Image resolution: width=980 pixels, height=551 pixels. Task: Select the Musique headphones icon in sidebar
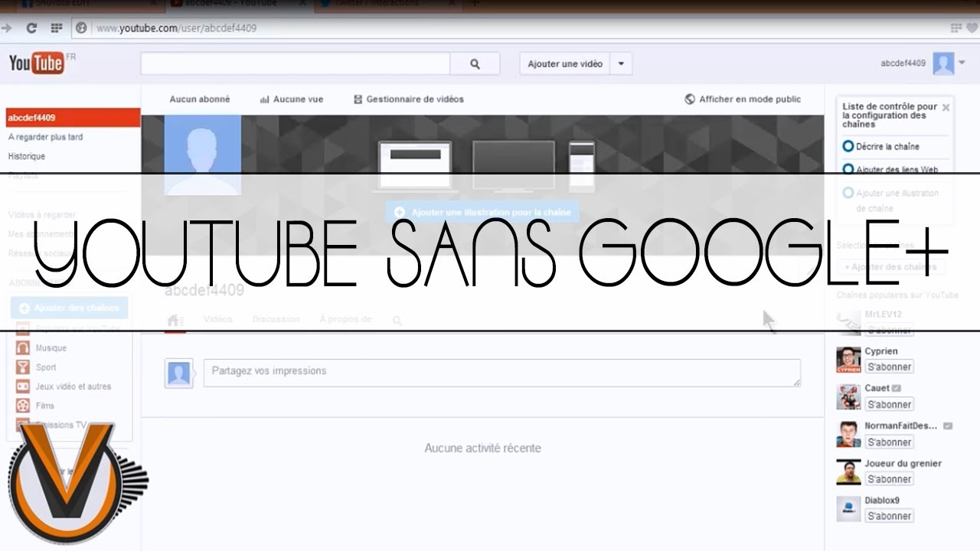[23, 348]
